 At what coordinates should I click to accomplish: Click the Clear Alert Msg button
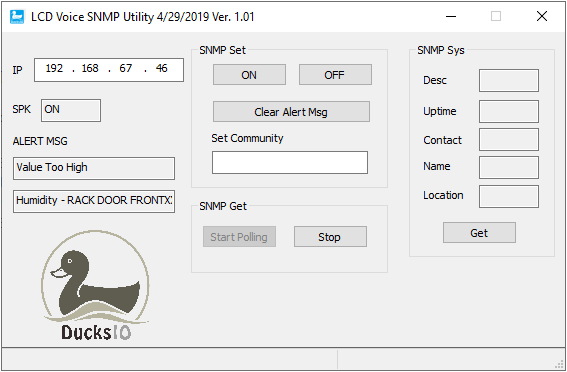tap(291, 112)
